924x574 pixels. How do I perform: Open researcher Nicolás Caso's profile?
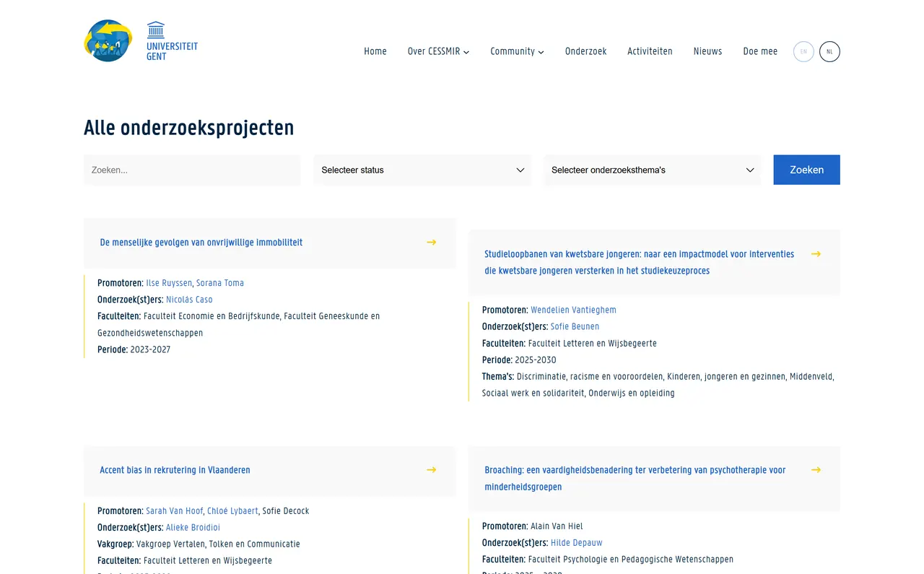click(x=189, y=300)
